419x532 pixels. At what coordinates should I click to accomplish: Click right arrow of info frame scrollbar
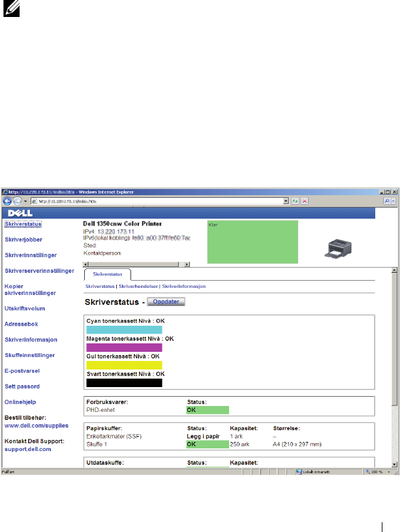[187, 264]
